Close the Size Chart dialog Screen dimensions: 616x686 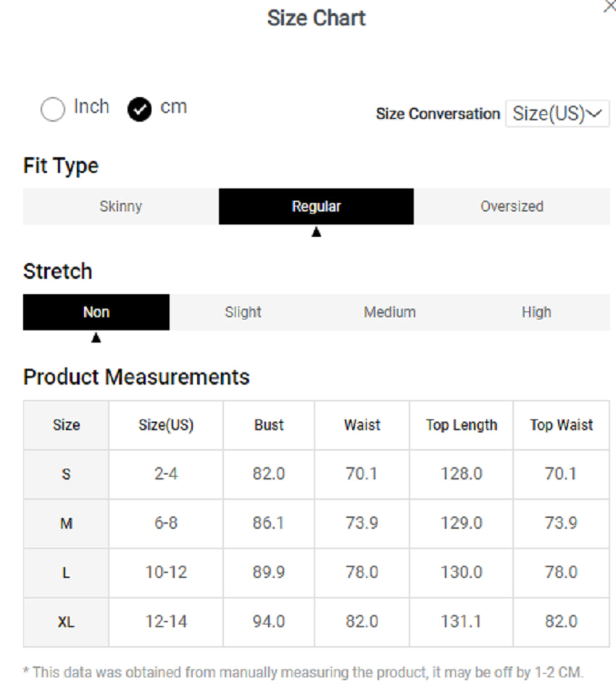click(609, 7)
